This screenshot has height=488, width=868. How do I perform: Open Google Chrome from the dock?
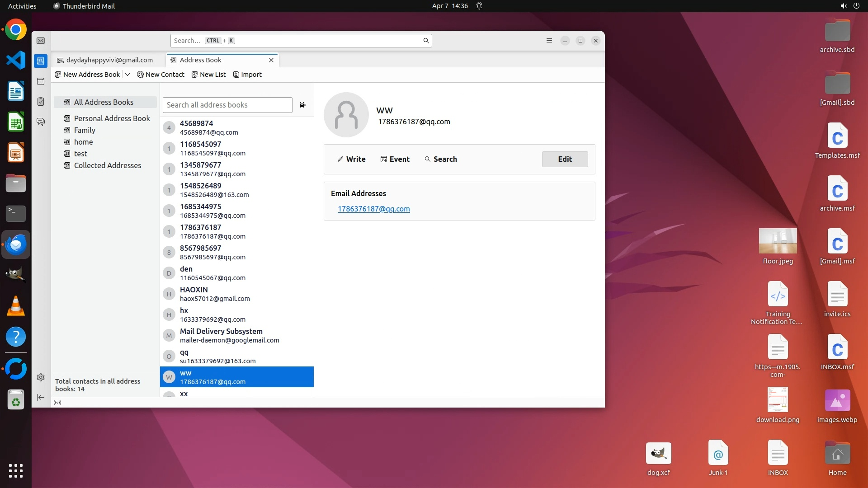(x=16, y=30)
